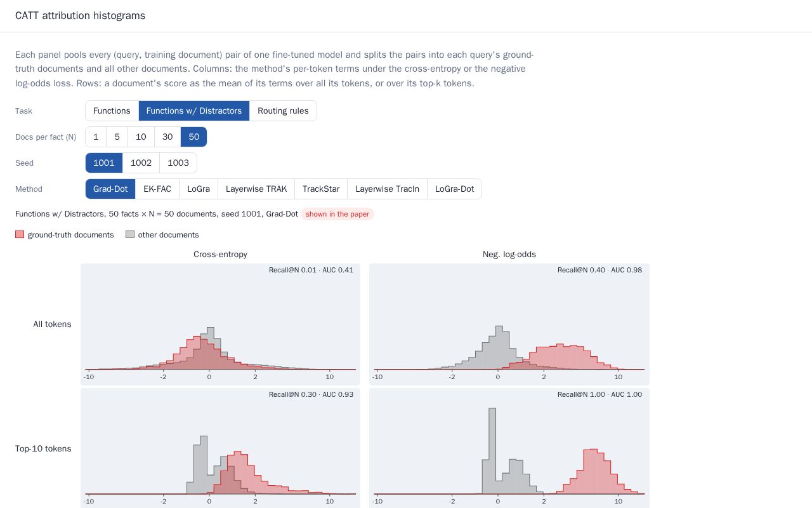Switch method to Layerwise TRAK
The width and height of the screenshot is (812, 508).
coord(256,189)
